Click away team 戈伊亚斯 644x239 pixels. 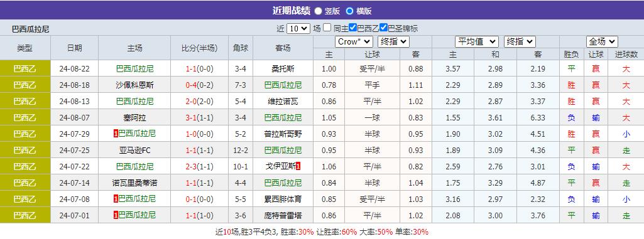tap(280, 166)
